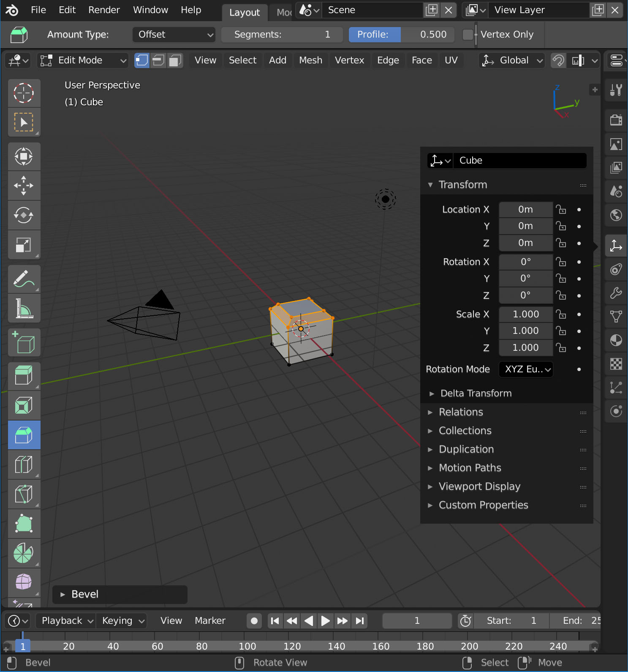Switch to vertex select mode
Screen dimensions: 628x672
coord(142,60)
